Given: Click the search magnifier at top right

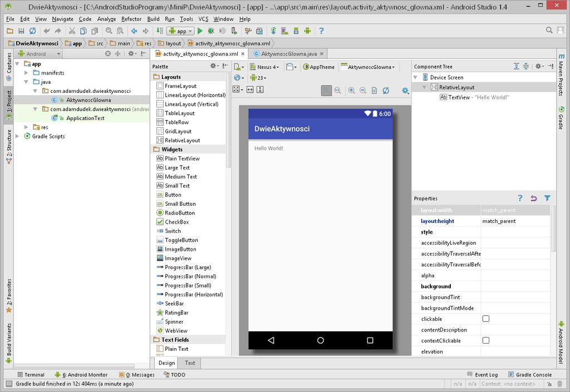Looking at the screenshot, I should point(549,31).
